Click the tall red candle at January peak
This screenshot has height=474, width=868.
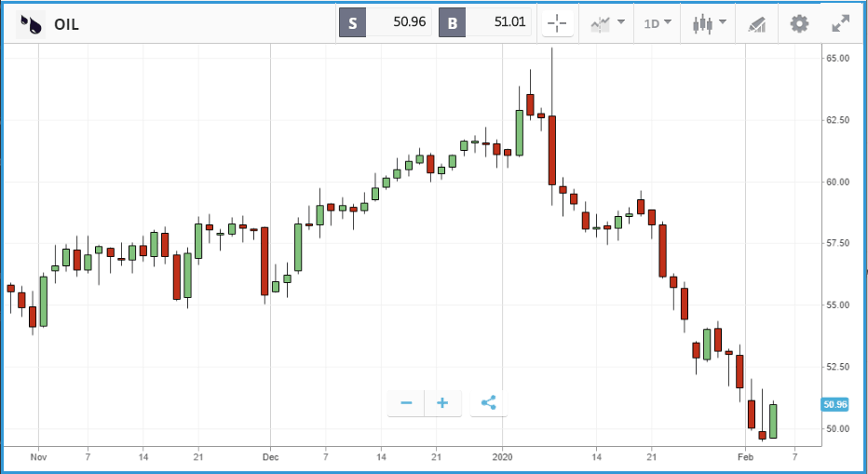(x=552, y=150)
